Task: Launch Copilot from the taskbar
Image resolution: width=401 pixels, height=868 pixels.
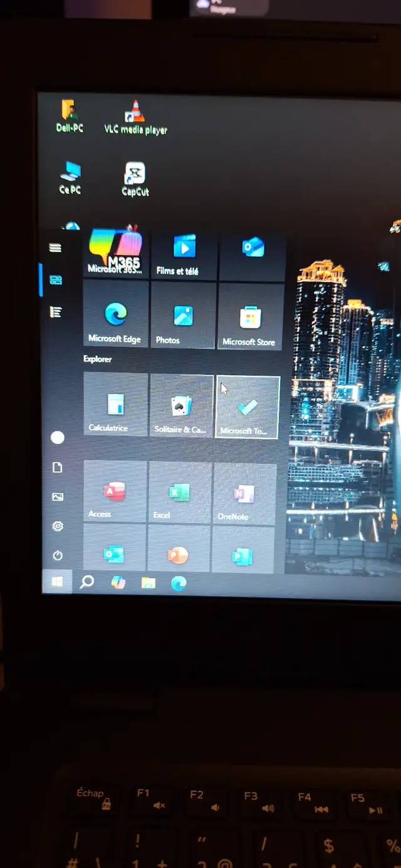Action: (118, 583)
